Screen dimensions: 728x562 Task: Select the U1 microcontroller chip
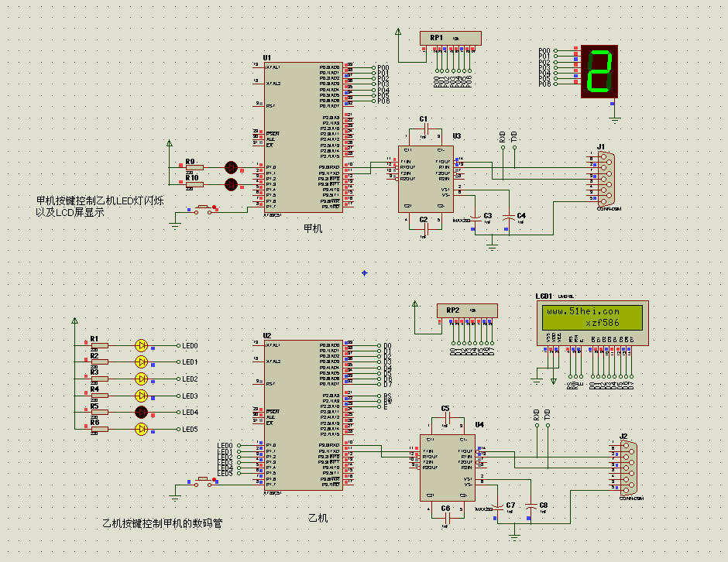(303, 137)
